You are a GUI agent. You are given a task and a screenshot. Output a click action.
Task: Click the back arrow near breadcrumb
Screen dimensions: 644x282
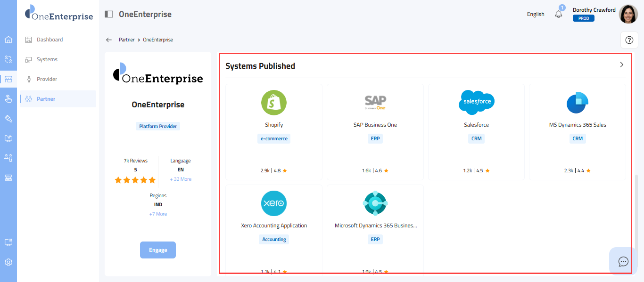[x=109, y=40]
